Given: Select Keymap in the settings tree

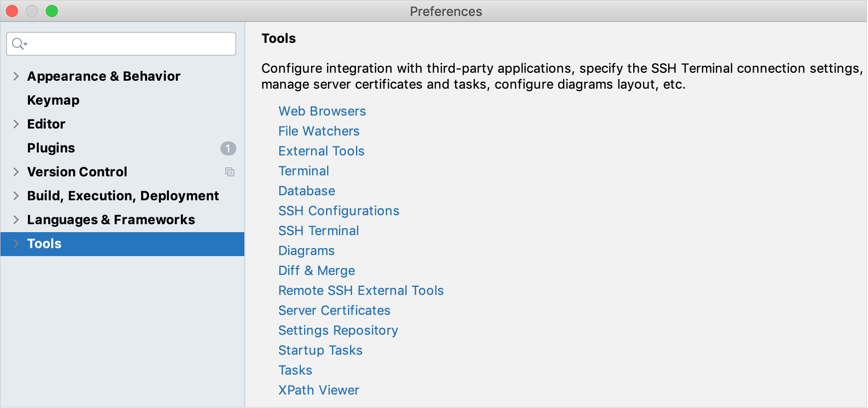Looking at the screenshot, I should pyautogui.click(x=53, y=100).
